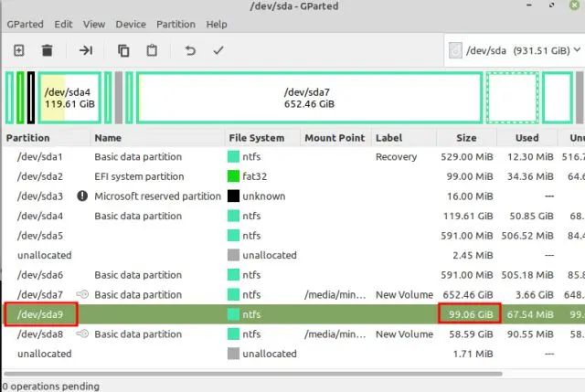Open the Device menu
Viewport: 585px width, 392px height.
(x=131, y=24)
